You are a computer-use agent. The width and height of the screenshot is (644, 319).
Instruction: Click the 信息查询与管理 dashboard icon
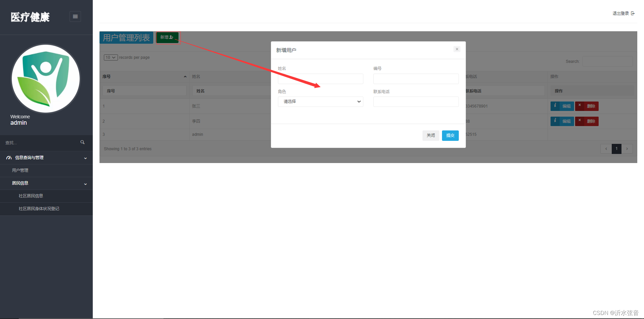(9, 158)
